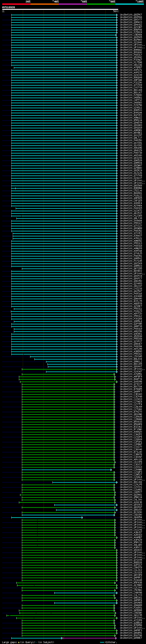This screenshot has width=146, height=644.
Task: Click the white query sequence bar
Action: (60, 9)
